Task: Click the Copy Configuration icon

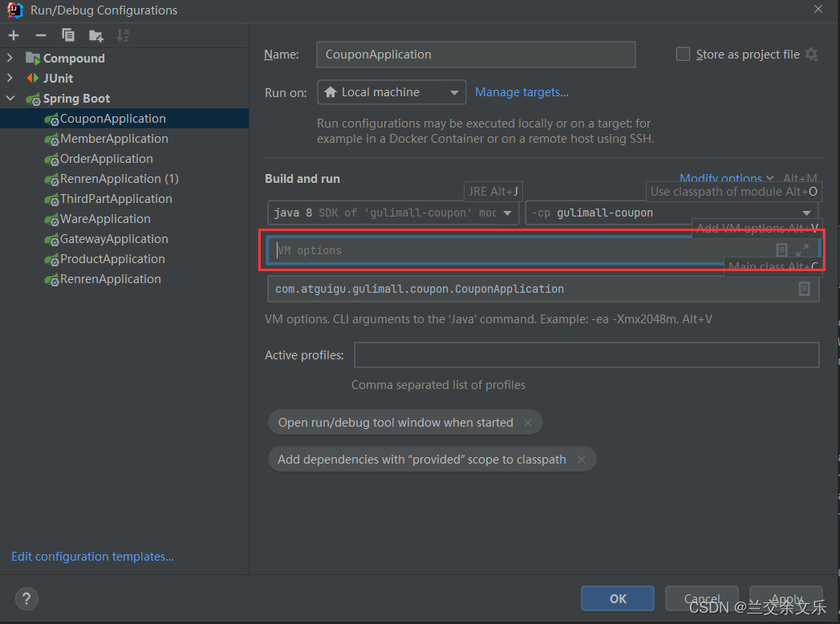Action: coord(68,35)
